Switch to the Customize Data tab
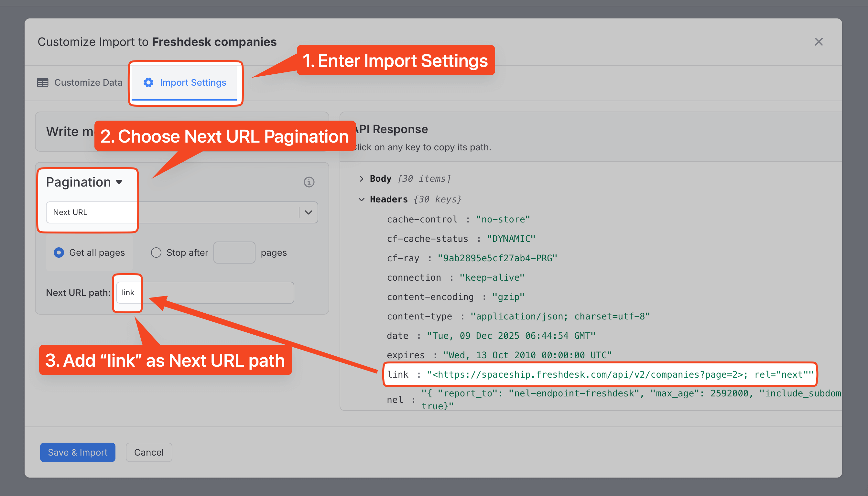The width and height of the screenshot is (868, 496). [x=88, y=82]
